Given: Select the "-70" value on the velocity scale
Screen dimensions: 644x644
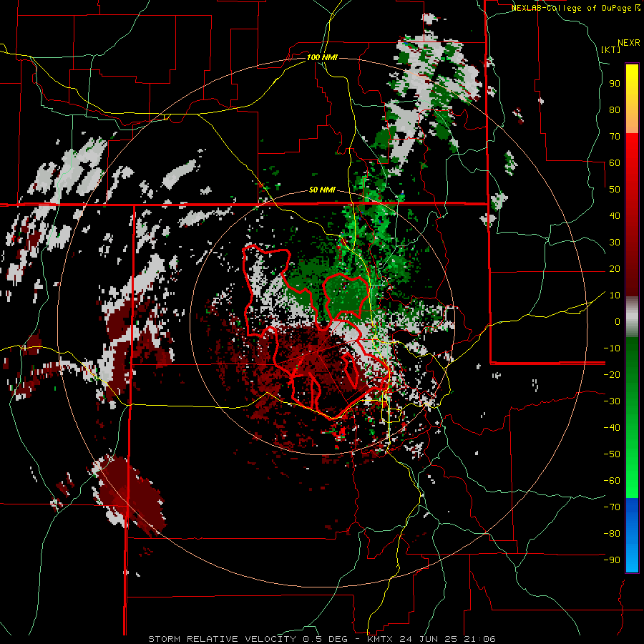Looking at the screenshot, I should point(612,507).
